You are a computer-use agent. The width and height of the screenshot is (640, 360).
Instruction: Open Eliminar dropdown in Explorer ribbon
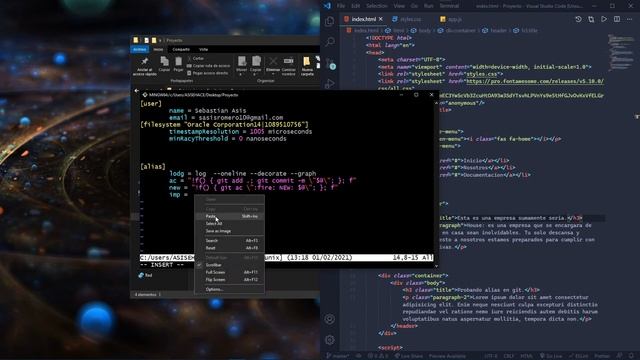click(x=273, y=66)
